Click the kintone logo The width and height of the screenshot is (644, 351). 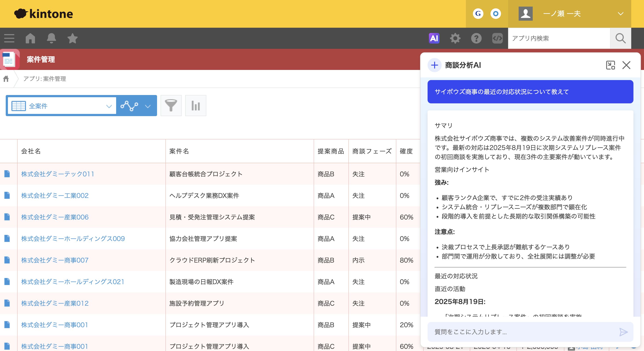click(43, 13)
